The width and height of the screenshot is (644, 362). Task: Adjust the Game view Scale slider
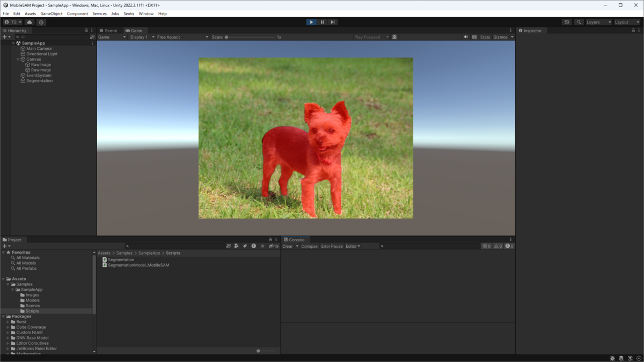tap(250, 37)
